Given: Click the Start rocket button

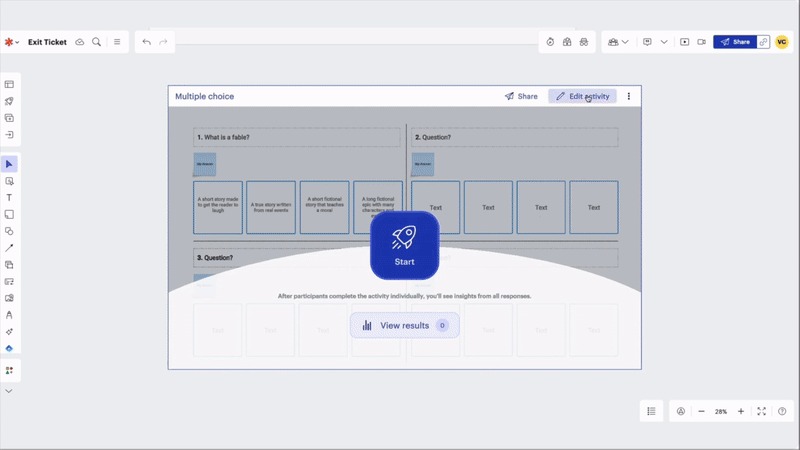Looking at the screenshot, I should [405, 245].
